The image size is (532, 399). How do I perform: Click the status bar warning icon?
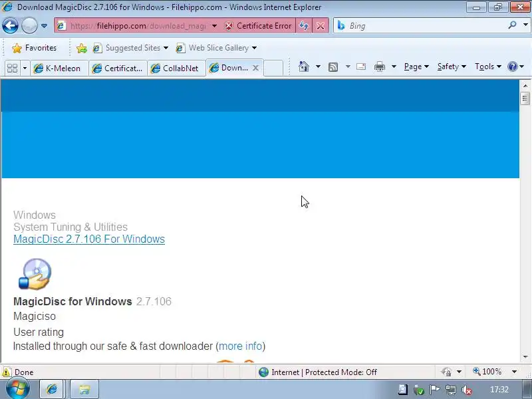click(7, 372)
